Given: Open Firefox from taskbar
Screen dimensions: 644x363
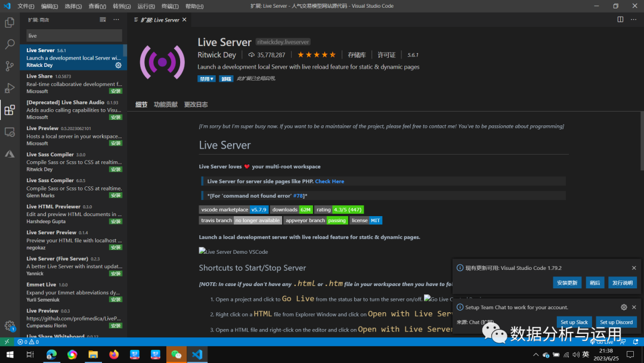Looking at the screenshot, I should [x=114, y=355].
